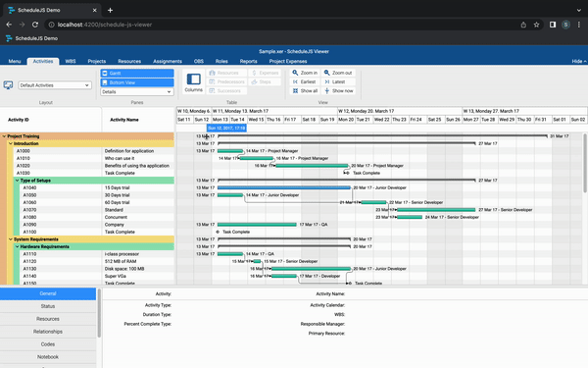Jump to Earliest date in view
Viewport: 588px width, 368px height.
pyautogui.click(x=304, y=81)
